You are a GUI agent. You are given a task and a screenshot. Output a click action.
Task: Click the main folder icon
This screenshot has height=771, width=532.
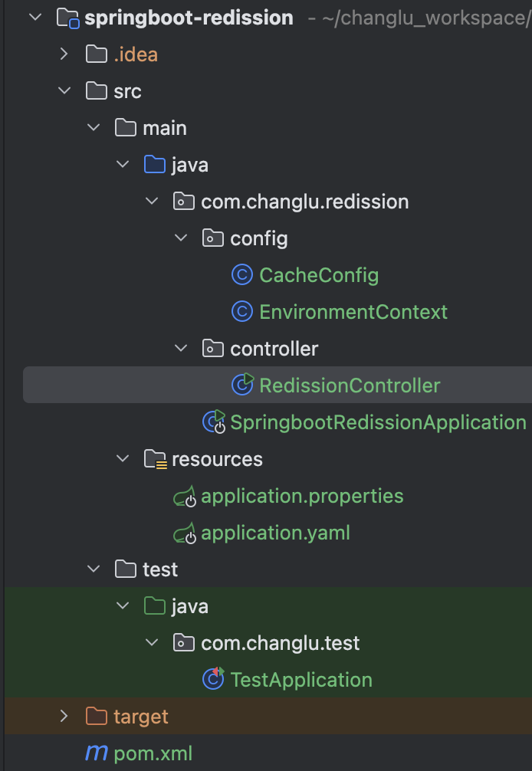pyautogui.click(x=126, y=128)
